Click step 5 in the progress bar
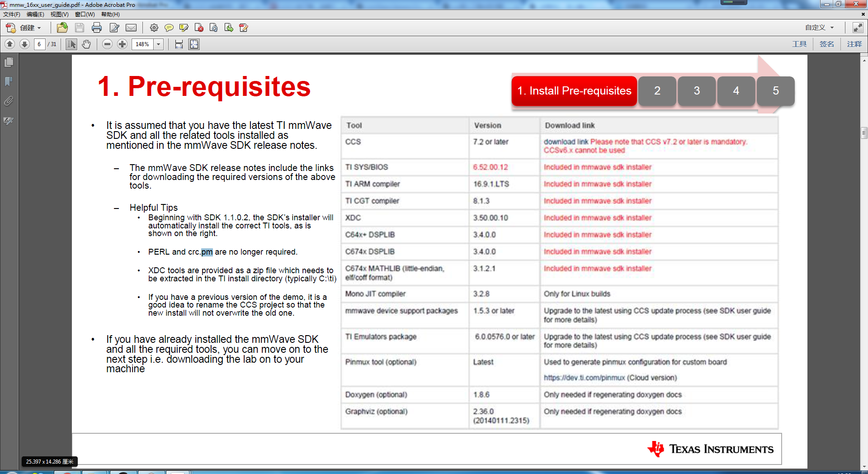868x474 pixels. (776, 91)
